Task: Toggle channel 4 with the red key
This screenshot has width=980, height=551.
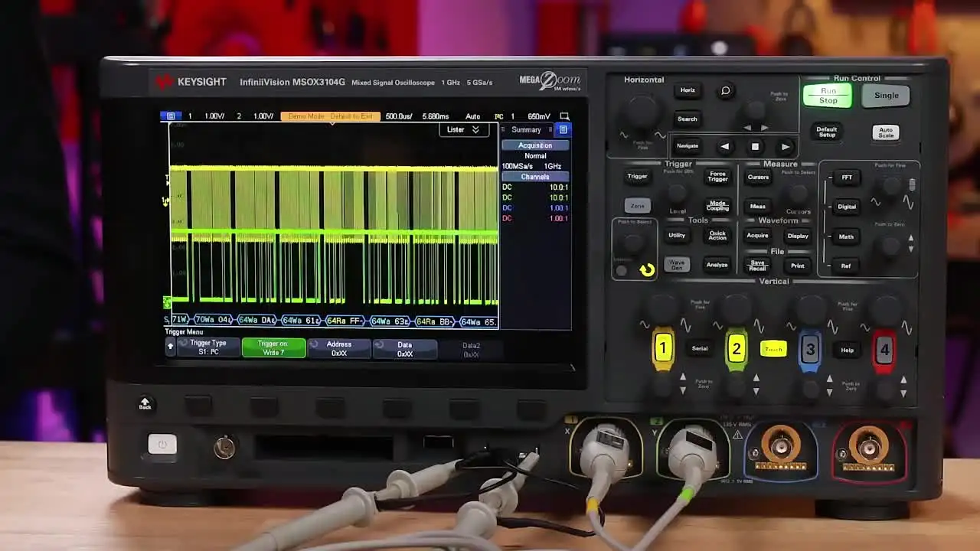Action: coord(884,350)
